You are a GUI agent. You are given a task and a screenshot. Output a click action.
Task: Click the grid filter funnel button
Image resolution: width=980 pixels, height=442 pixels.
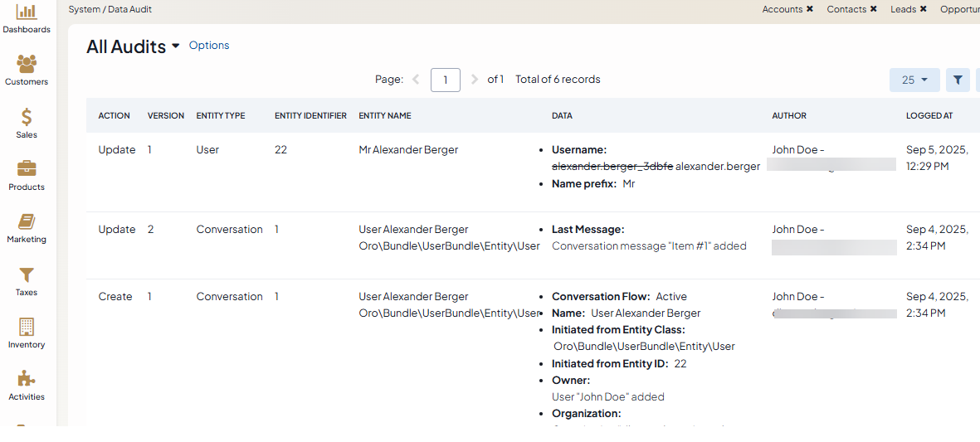tap(958, 80)
